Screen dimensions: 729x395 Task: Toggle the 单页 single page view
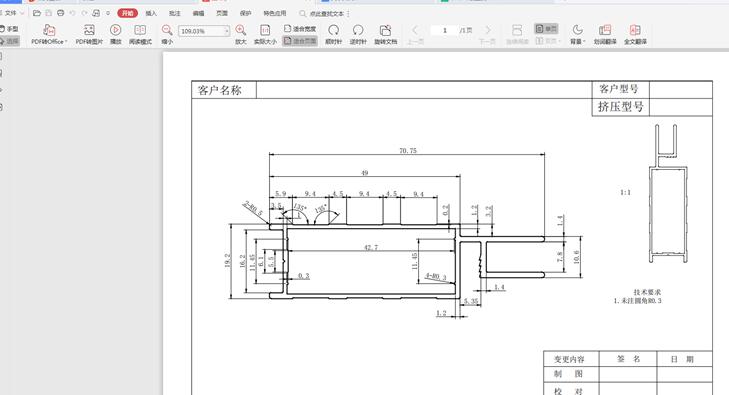tap(546, 29)
